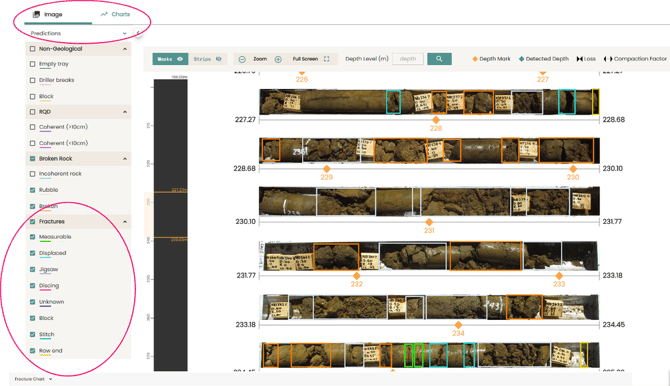
Task: Click the orange depth marker 233
Action: point(559,276)
